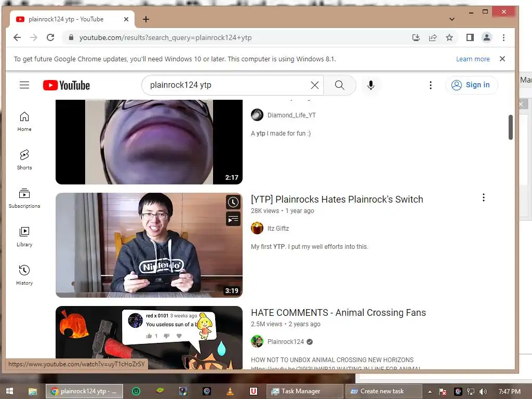Run search with magnifier button
Screen dimensions: 532x399
[x=339, y=85]
